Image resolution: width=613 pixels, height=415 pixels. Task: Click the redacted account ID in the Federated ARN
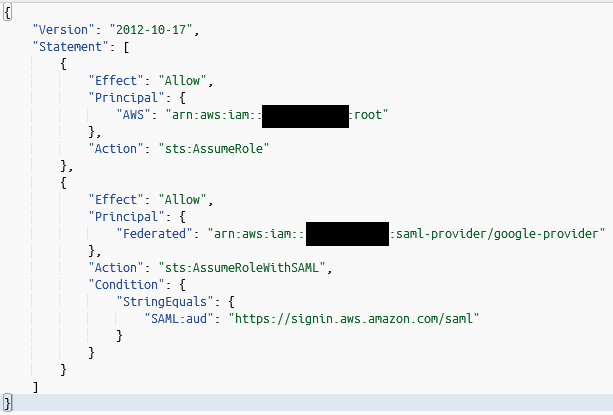click(x=347, y=233)
